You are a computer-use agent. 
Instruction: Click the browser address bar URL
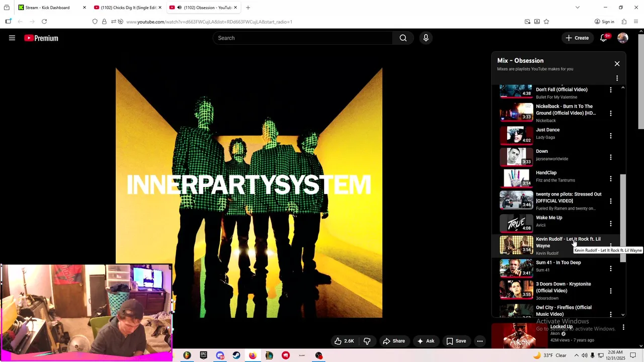tap(209, 22)
